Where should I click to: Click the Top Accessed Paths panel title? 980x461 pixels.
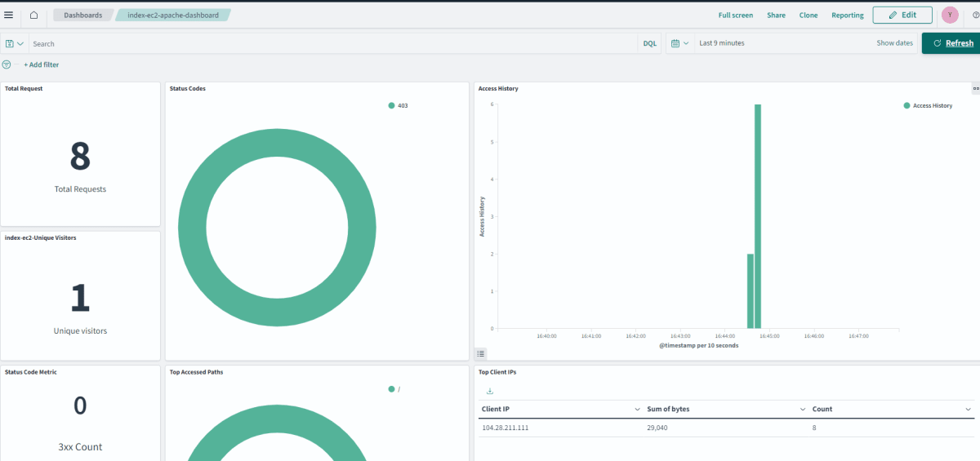(196, 371)
